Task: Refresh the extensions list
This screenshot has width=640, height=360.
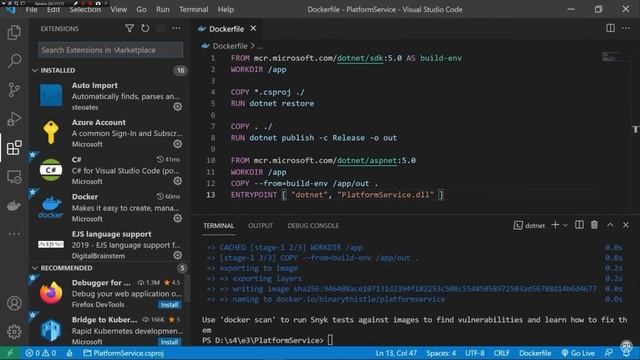Action: tap(145, 29)
